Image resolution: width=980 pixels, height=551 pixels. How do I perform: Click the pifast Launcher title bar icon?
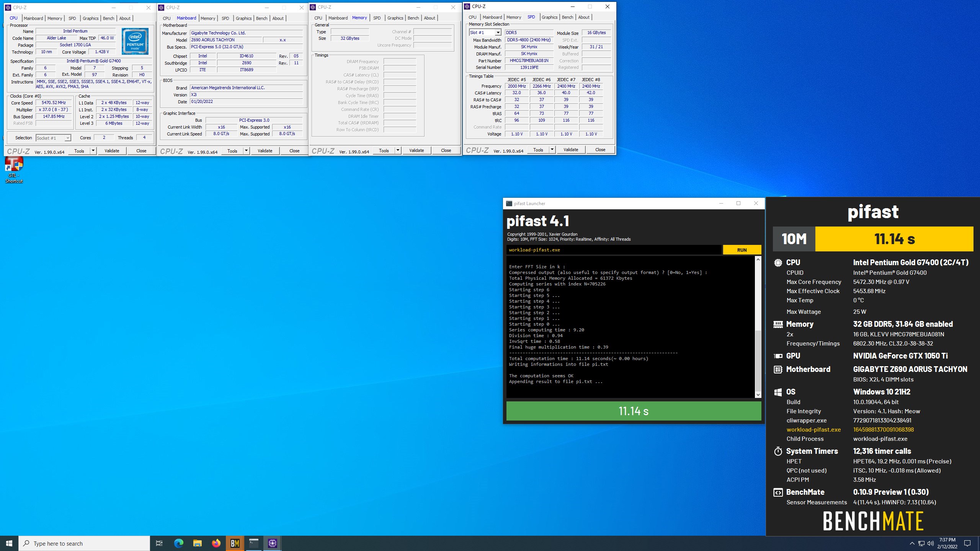509,204
